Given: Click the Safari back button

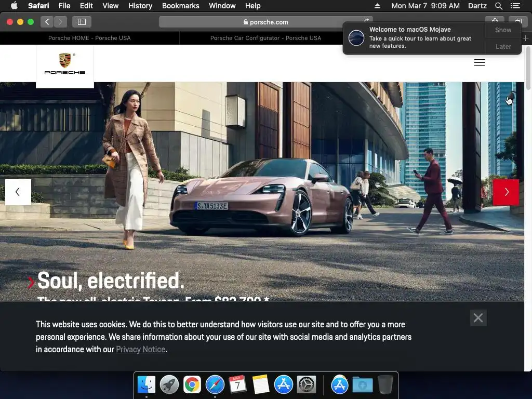Looking at the screenshot, I should pos(47,22).
